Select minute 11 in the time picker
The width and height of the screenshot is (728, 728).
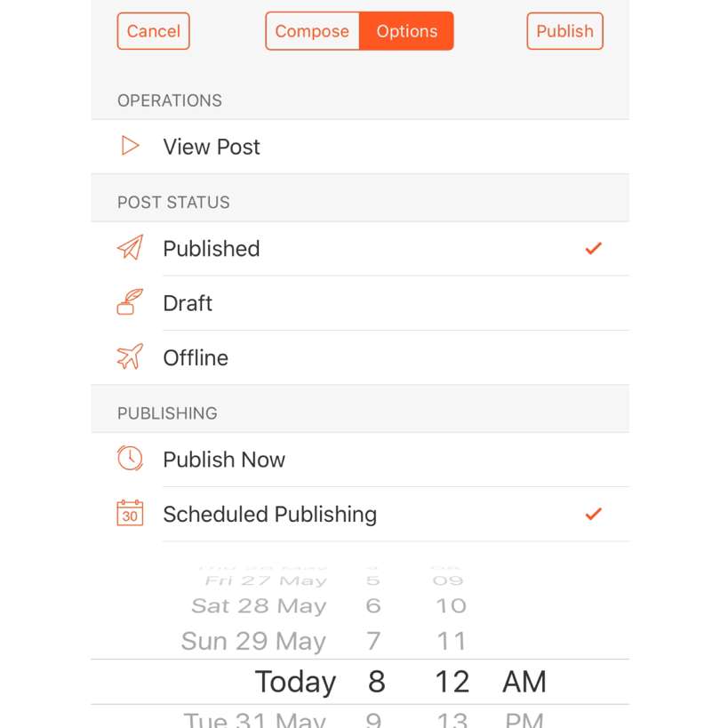coord(452,641)
